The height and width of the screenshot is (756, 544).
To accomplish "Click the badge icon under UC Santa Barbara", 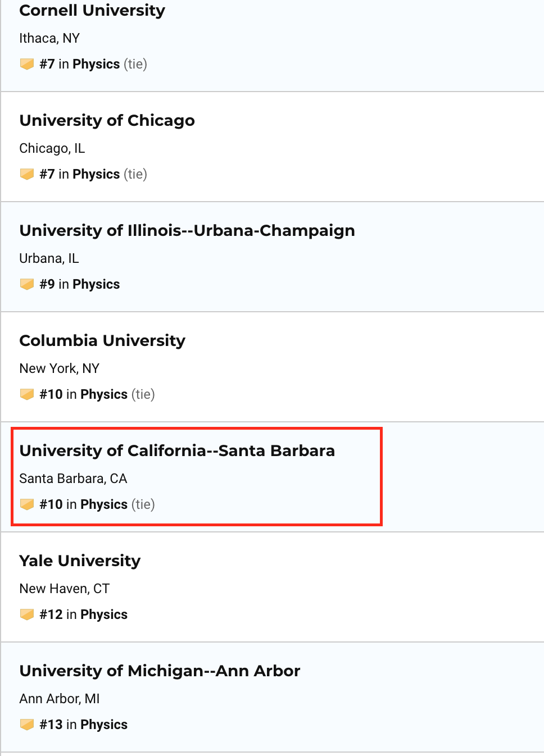I will [x=27, y=504].
